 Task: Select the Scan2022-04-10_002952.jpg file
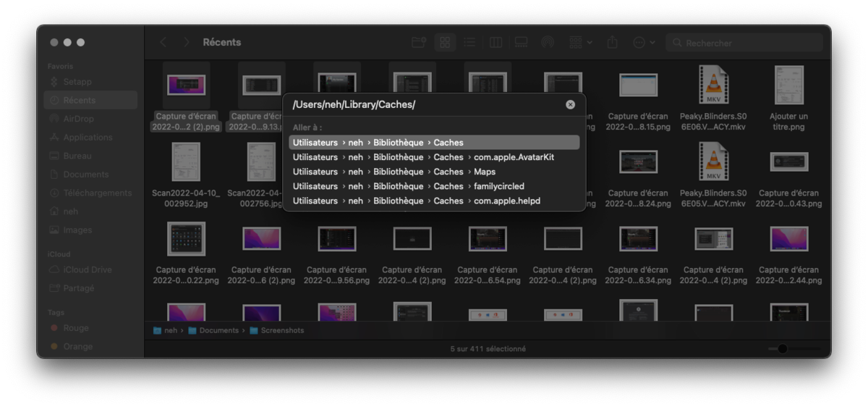coord(186,175)
